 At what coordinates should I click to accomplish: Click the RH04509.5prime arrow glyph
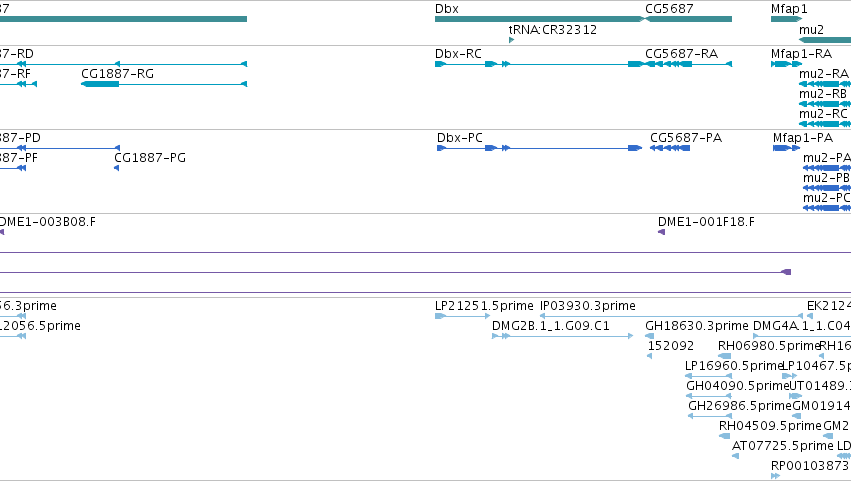point(725,436)
